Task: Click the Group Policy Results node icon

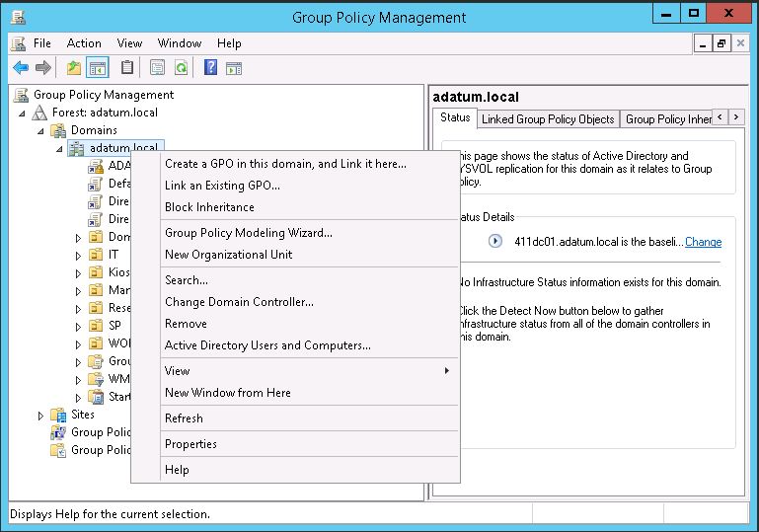Action: [x=58, y=450]
